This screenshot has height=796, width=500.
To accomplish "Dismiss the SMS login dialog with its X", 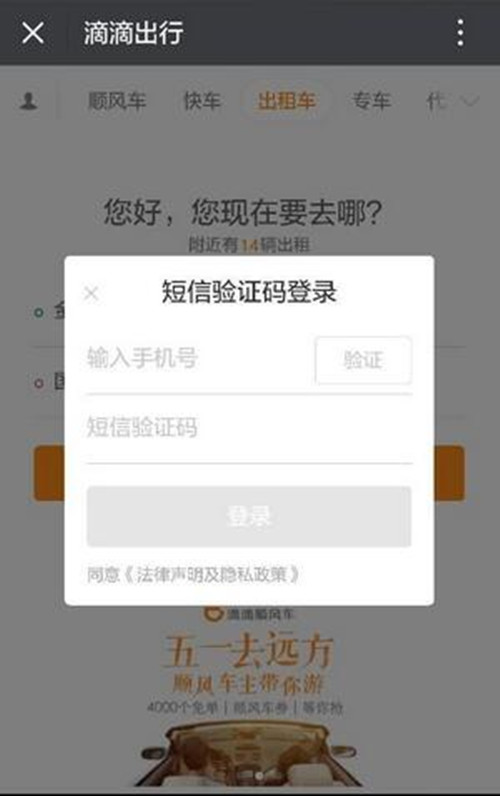I will [91, 293].
